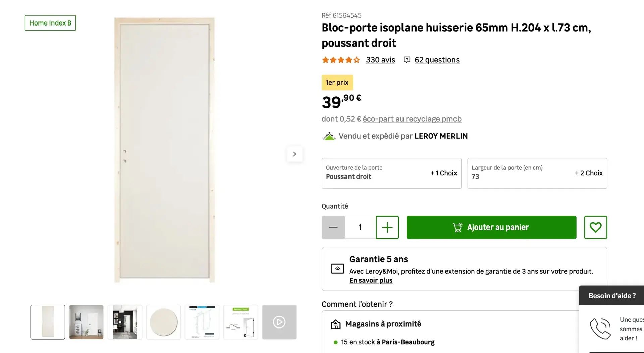Click En savoir plus warranty link
Image resolution: width=644 pixels, height=353 pixels.
[x=371, y=280]
